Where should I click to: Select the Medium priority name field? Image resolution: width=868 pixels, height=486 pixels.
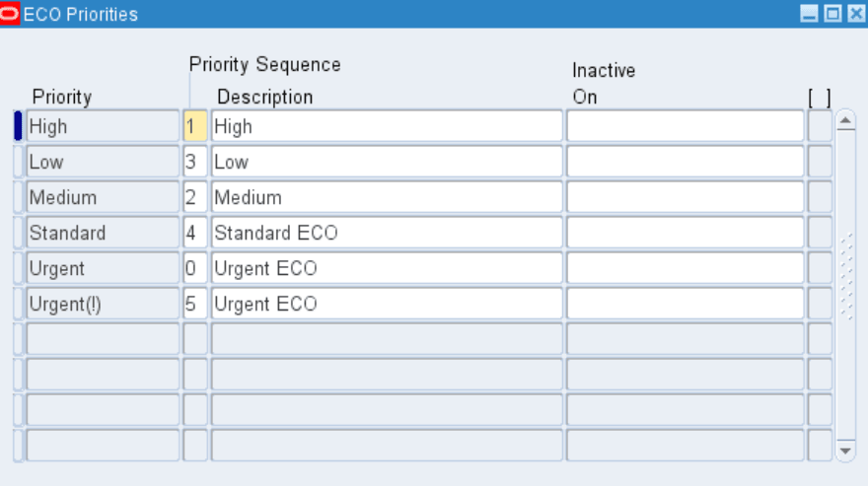click(103, 197)
